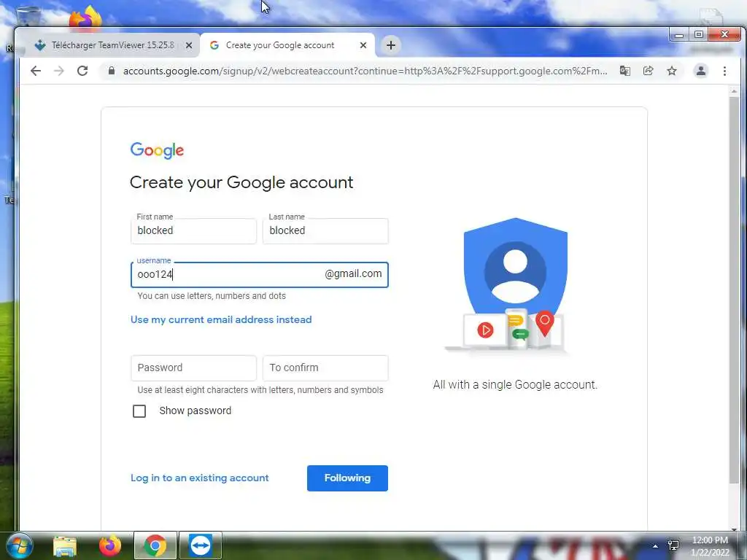Click the Google logo
This screenshot has width=747, height=560.
[x=158, y=150]
